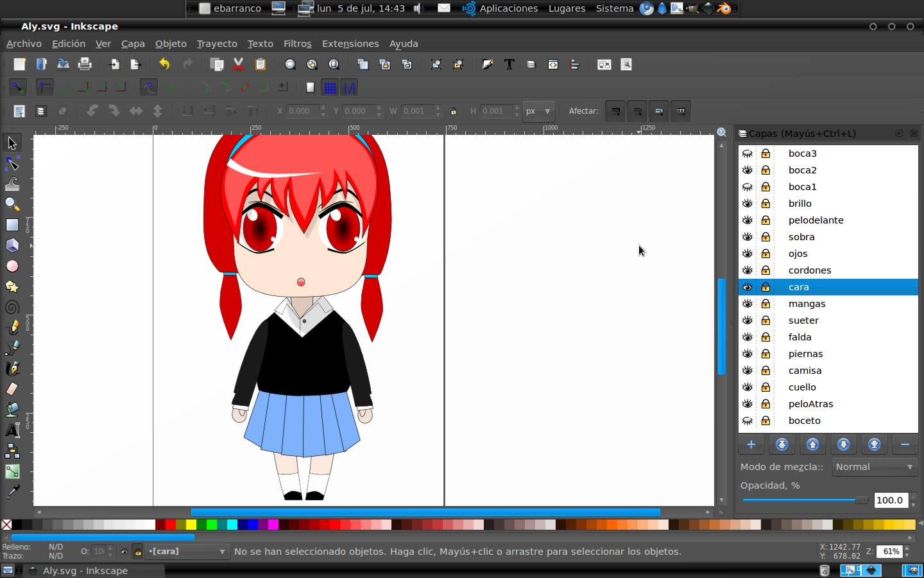
Task: Select the Zoom magnifier tool
Action: (x=12, y=204)
